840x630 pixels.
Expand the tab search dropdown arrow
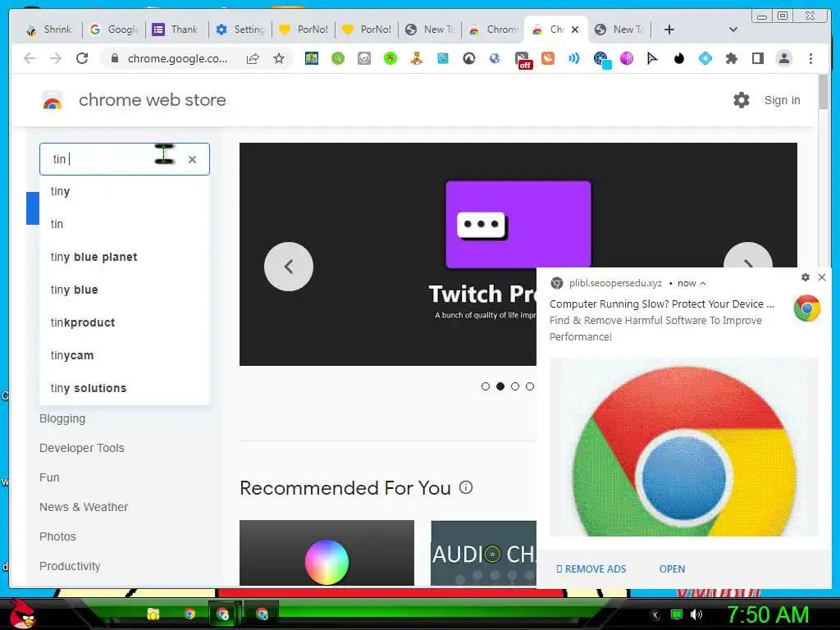[x=733, y=30]
